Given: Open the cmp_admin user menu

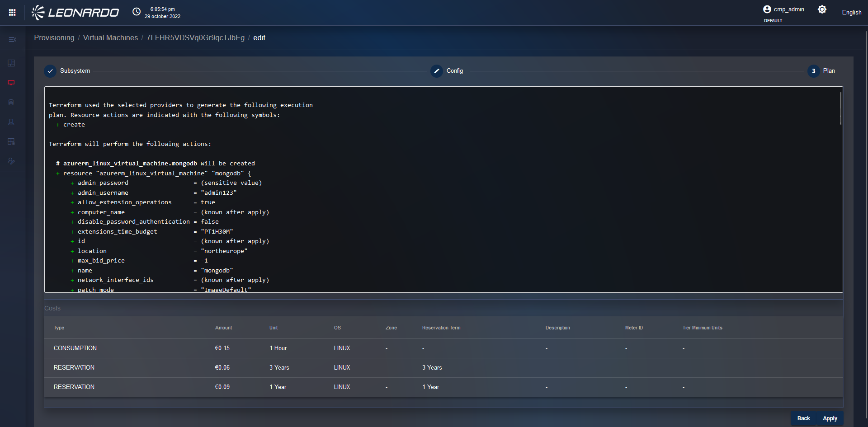Looking at the screenshot, I should (783, 9).
